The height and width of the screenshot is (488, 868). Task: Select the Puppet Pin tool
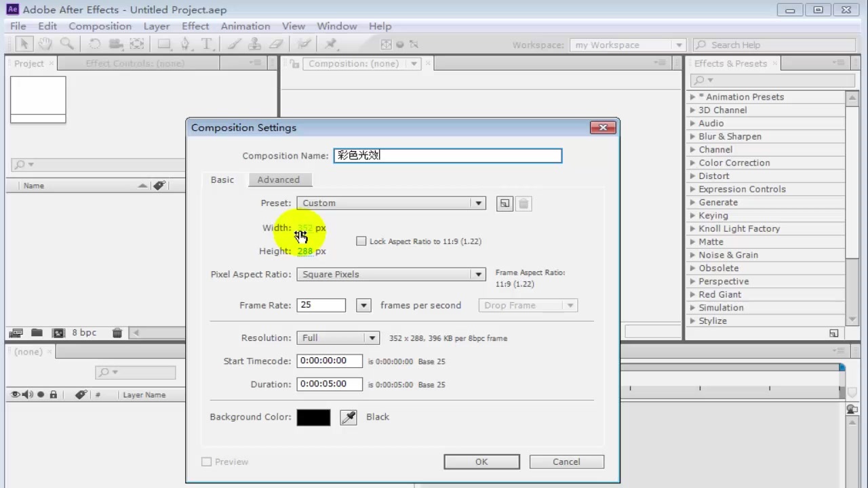point(330,44)
